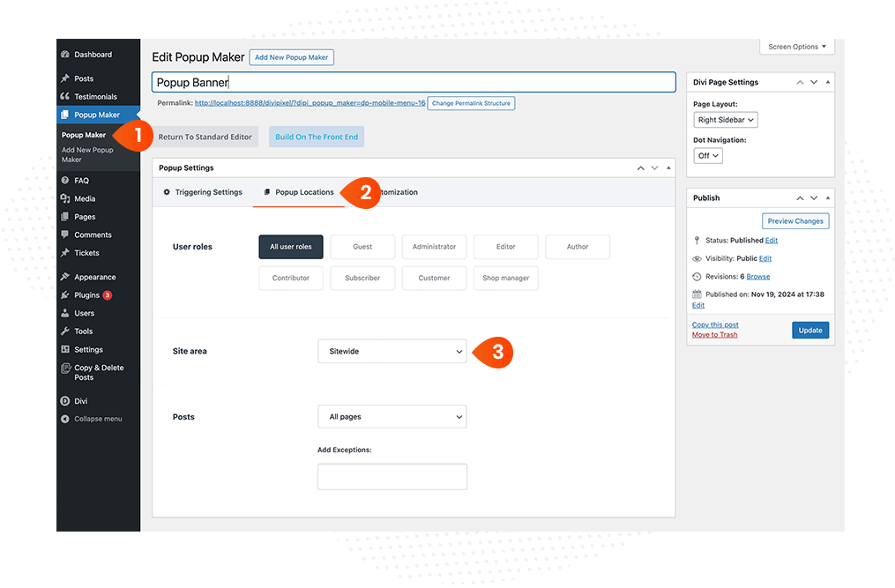Click the Users person icon
This screenshot has width=895, height=588.
coord(65,313)
